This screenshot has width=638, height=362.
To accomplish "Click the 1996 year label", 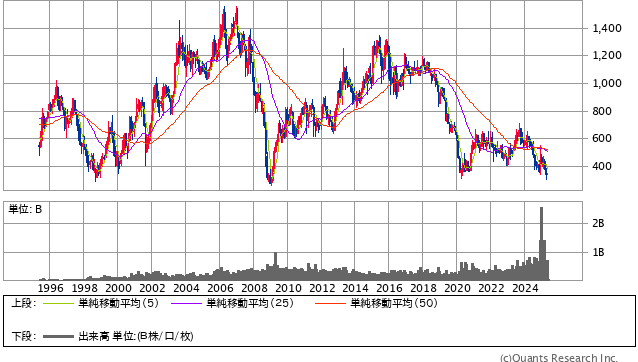I will coord(50,288).
